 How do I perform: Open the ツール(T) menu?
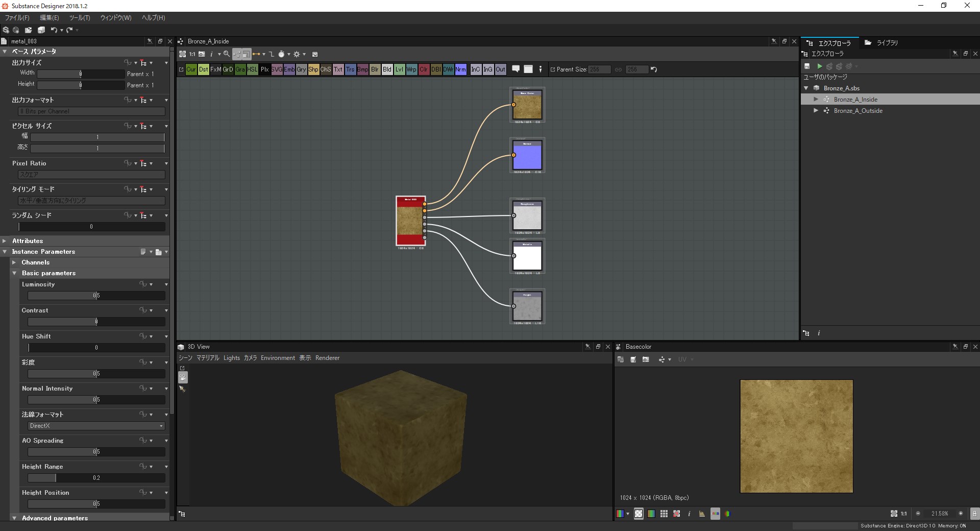click(x=79, y=18)
